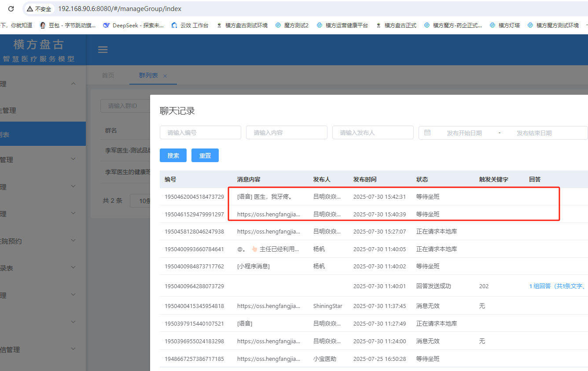
Task: Focus the 请输入编号 input field
Action: click(200, 133)
